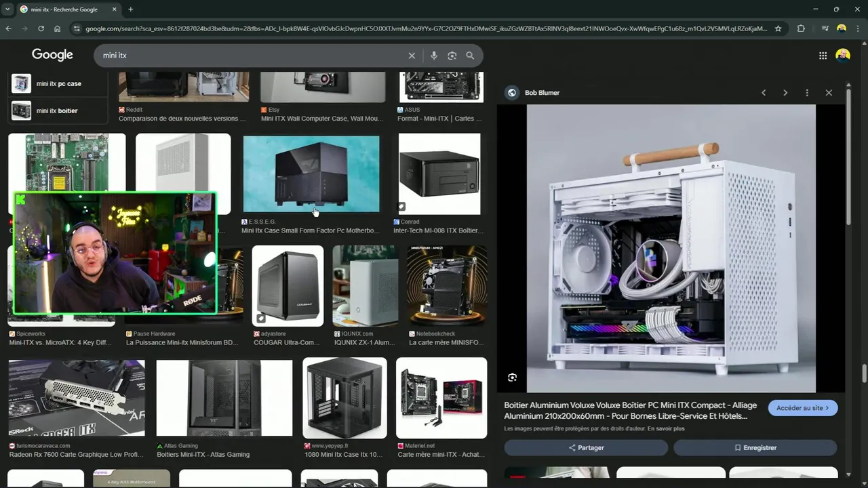Reload the current page
The width and height of the screenshot is (868, 488).
pyautogui.click(x=41, y=28)
